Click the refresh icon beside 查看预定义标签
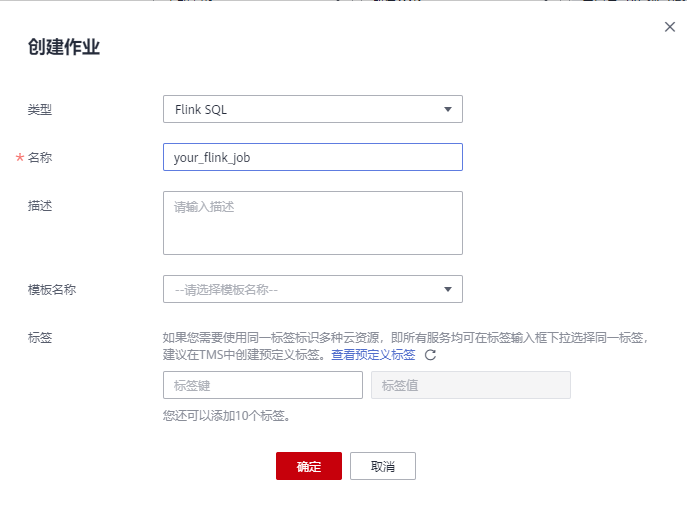 click(431, 355)
